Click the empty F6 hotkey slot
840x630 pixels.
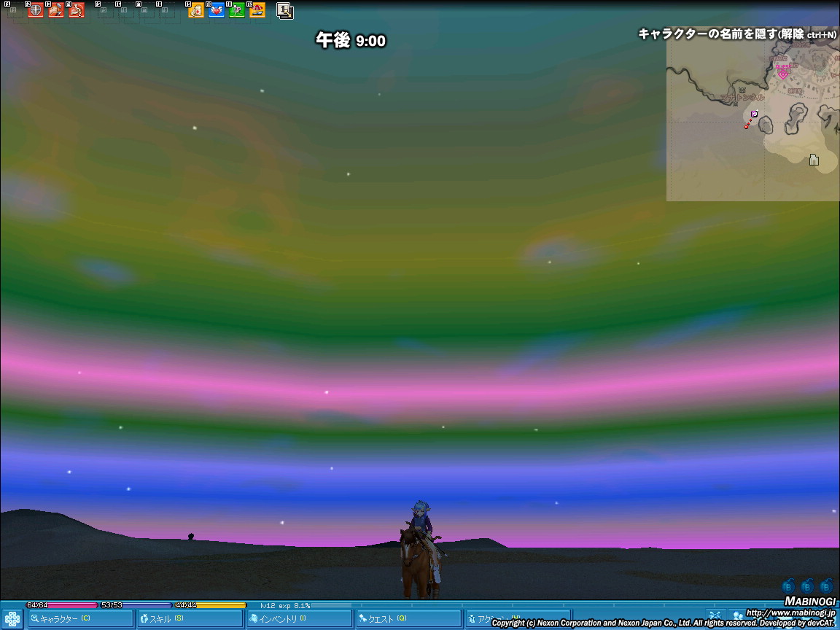point(125,10)
